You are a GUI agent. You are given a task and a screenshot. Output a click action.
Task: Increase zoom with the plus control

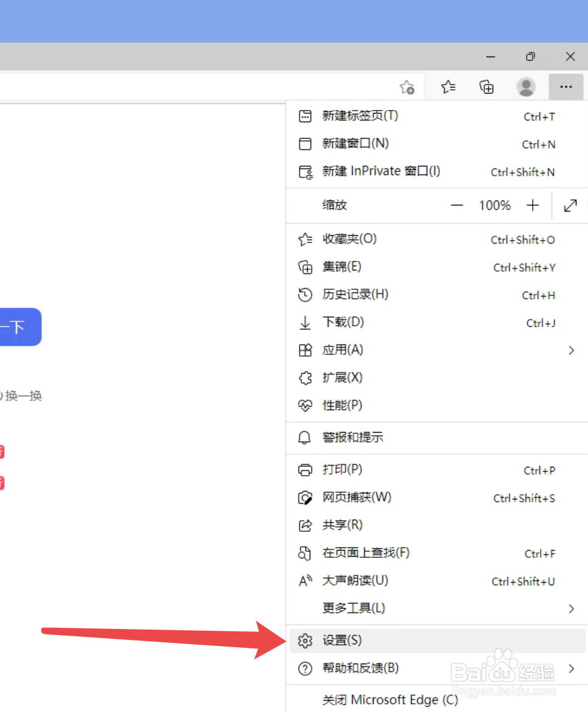(x=532, y=205)
